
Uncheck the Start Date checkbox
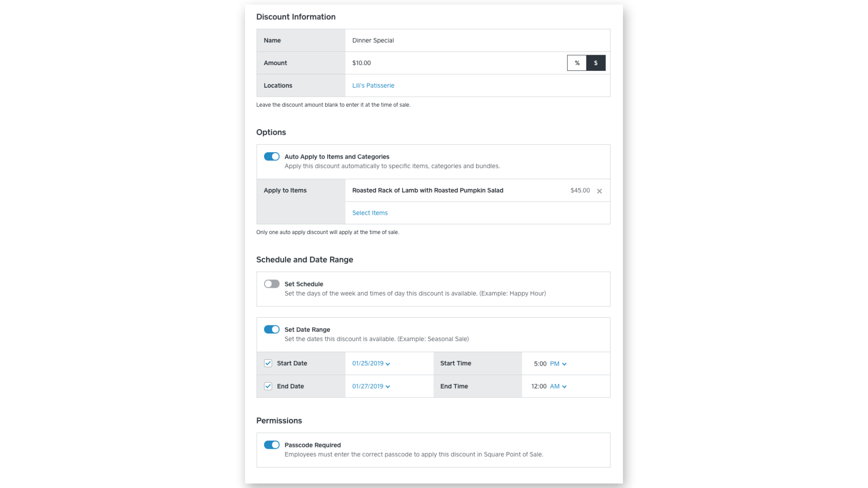click(x=268, y=364)
